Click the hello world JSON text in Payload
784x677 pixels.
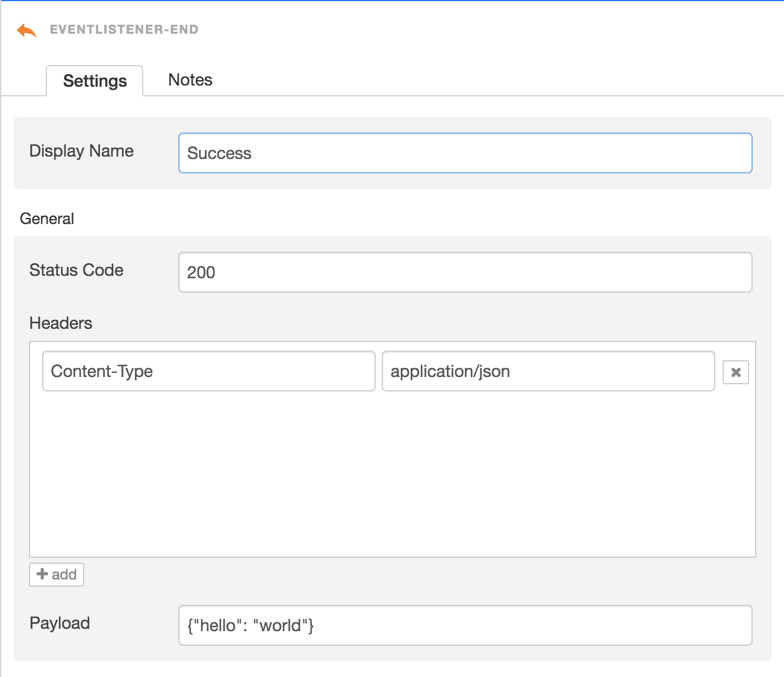[250, 626]
